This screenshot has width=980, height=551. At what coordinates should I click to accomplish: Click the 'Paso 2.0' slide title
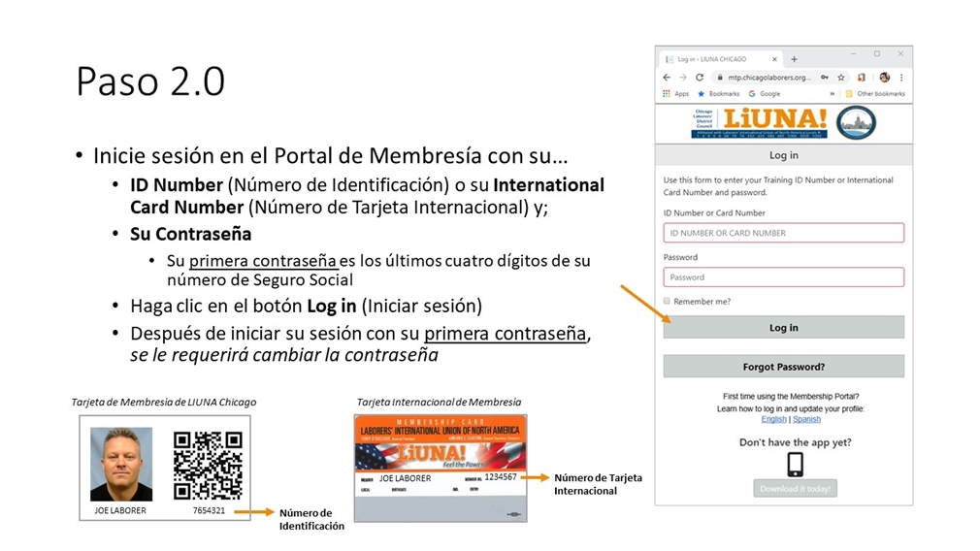pos(150,81)
